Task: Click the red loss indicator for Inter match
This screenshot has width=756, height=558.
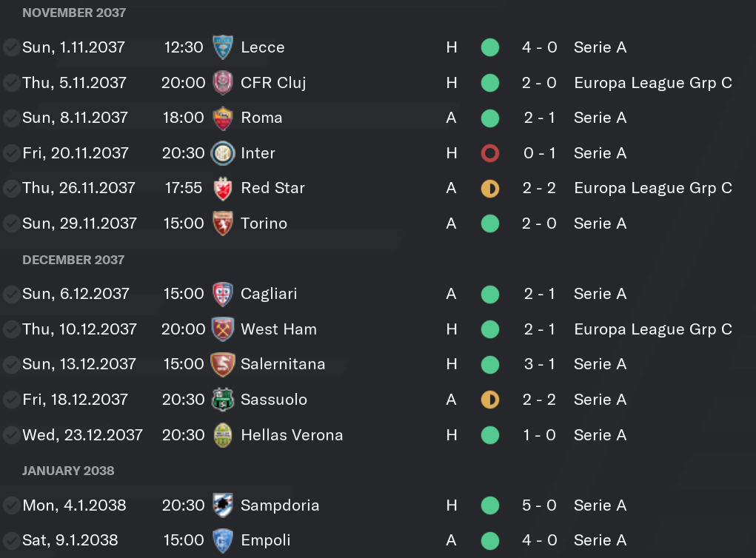Action: pos(490,153)
